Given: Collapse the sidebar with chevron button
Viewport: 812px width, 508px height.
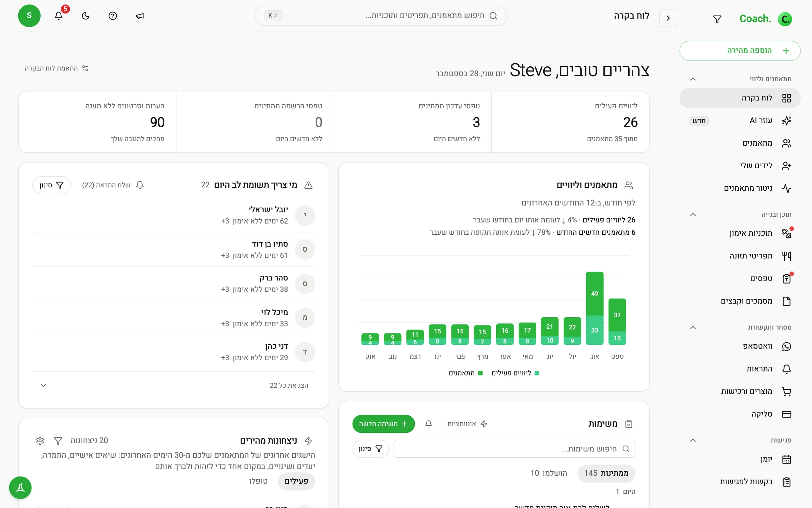Looking at the screenshot, I should 668,18.
